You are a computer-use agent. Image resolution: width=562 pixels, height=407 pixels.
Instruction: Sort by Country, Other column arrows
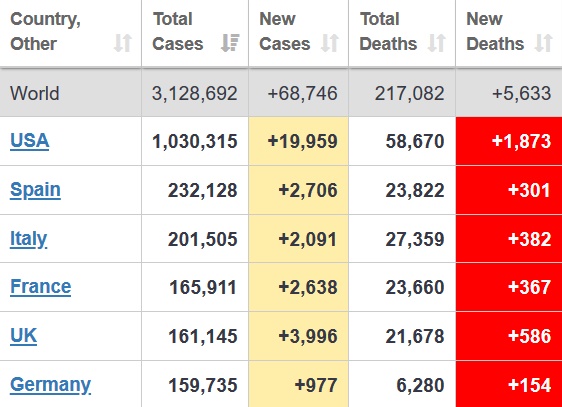click(123, 43)
